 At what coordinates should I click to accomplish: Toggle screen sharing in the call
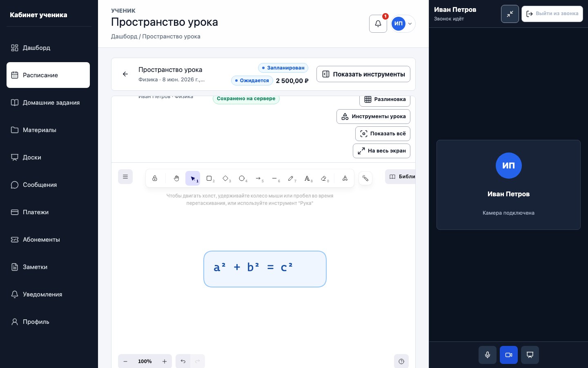[x=530, y=355]
